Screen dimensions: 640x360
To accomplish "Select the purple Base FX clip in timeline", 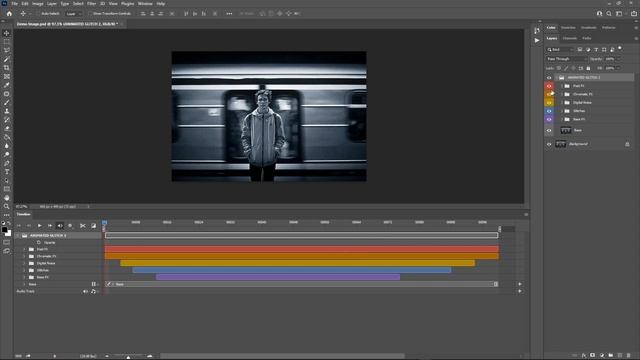I will (278, 277).
